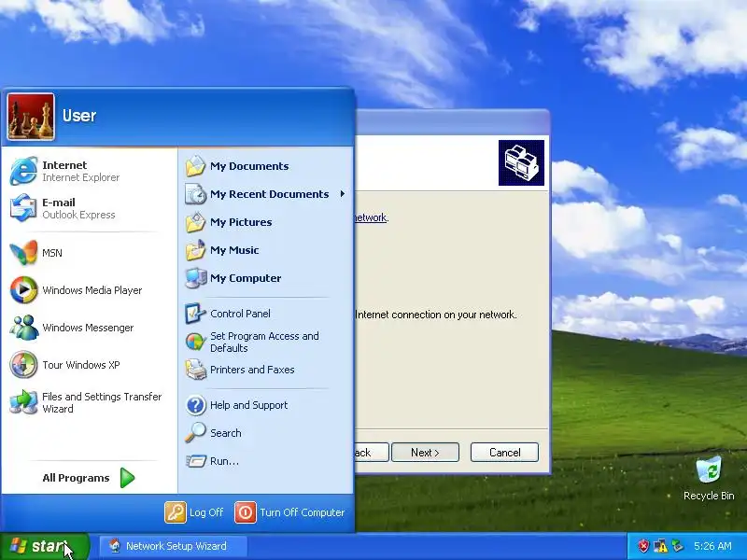The width and height of the screenshot is (747, 560).
Task: Open My Documents folder icon
Action: coord(195,166)
